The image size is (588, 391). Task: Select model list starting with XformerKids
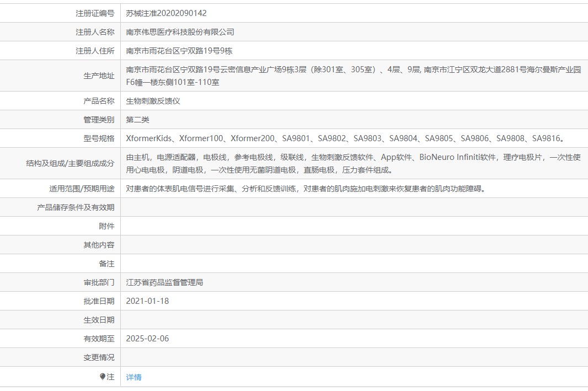[345, 138]
